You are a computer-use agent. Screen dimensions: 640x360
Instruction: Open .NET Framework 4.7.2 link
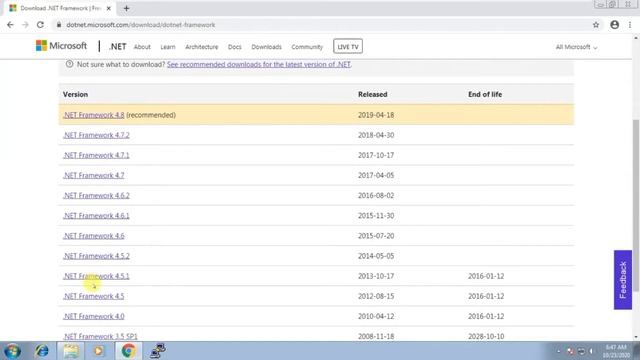96,135
